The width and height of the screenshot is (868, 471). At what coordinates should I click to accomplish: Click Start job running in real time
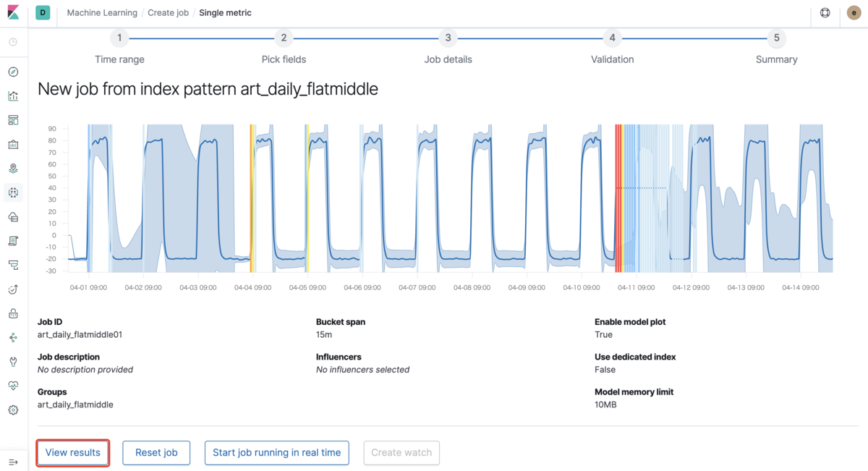coord(276,453)
